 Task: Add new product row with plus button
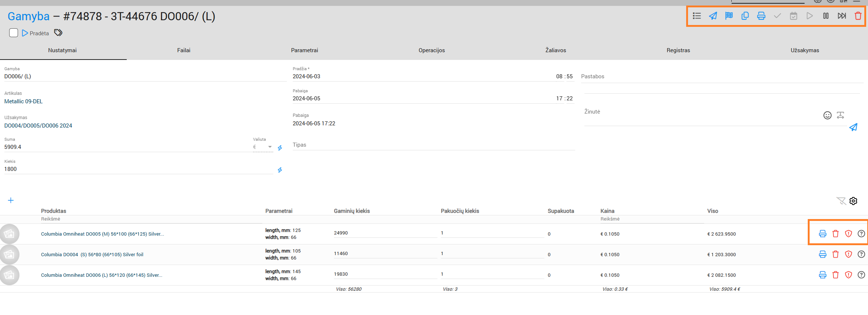[x=11, y=200]
